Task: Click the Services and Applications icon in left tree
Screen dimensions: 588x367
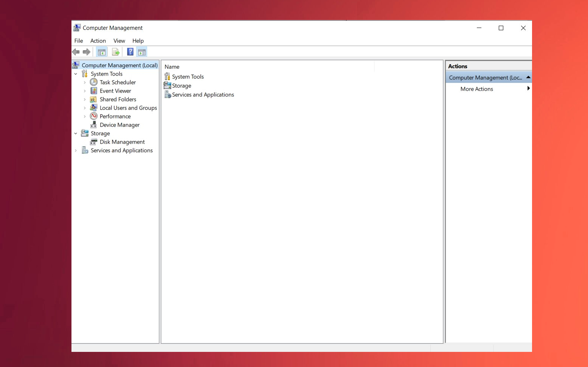Action: click(85, 150)
